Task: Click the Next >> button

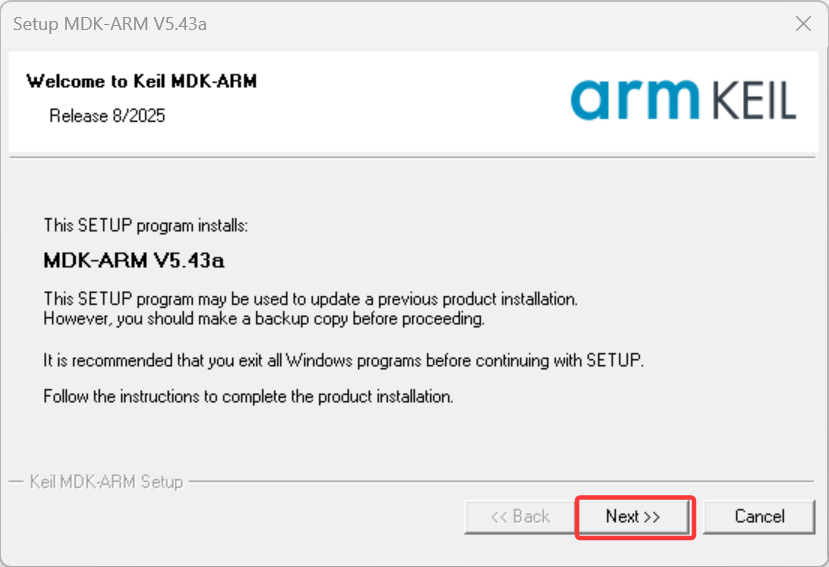Action: click(x=634, y=517)
